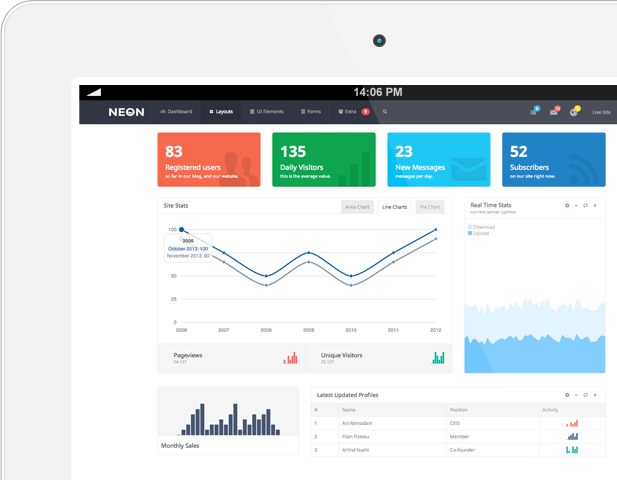The height and width of the screenshot is (480, 617).
Task: Open the Layouts menu item
Action: click(x=221, y=112)
